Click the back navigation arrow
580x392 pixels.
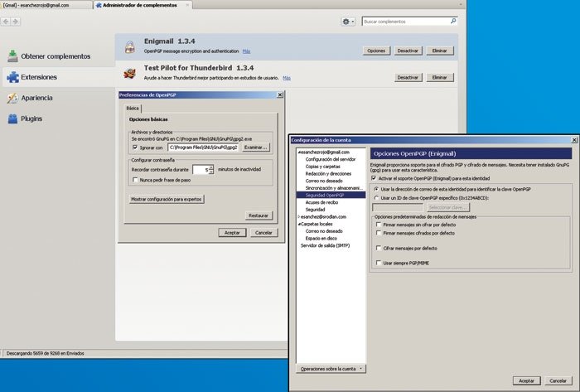[6, 22]
